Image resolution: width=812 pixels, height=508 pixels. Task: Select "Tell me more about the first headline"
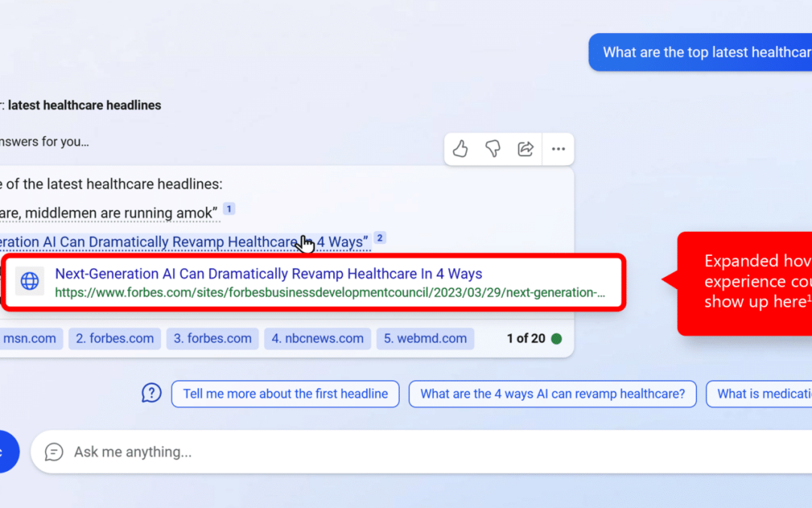pos(285,394)
